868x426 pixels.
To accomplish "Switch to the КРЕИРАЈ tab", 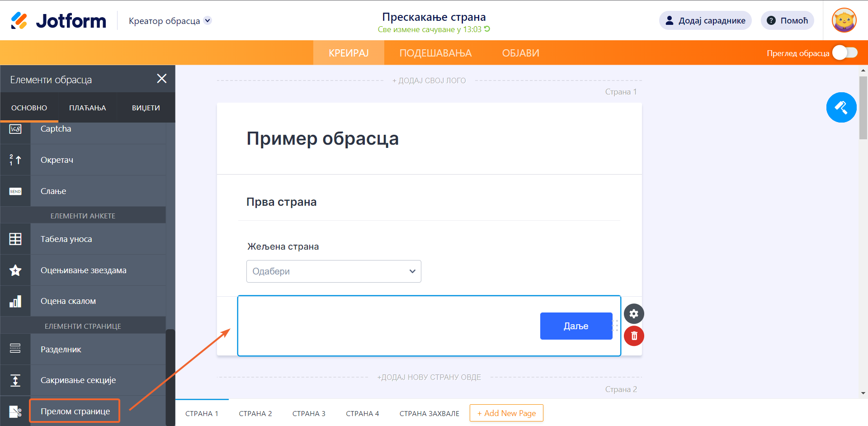I will (349, 53).
